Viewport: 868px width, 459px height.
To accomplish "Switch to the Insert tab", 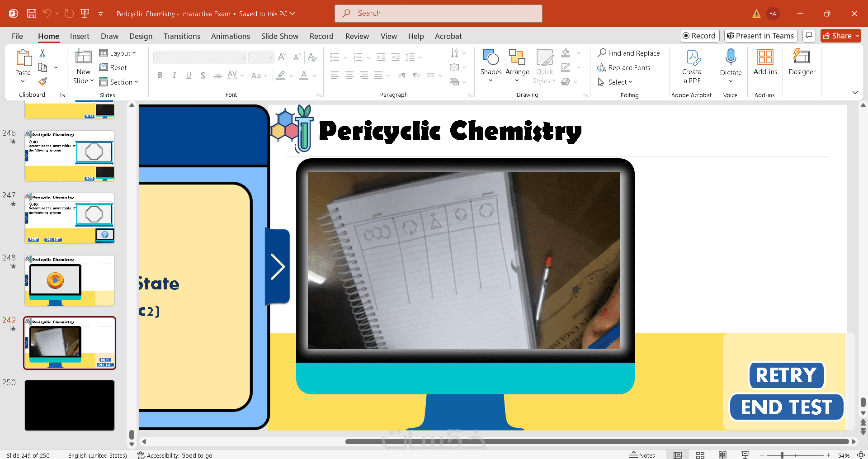I will (80, 36).
